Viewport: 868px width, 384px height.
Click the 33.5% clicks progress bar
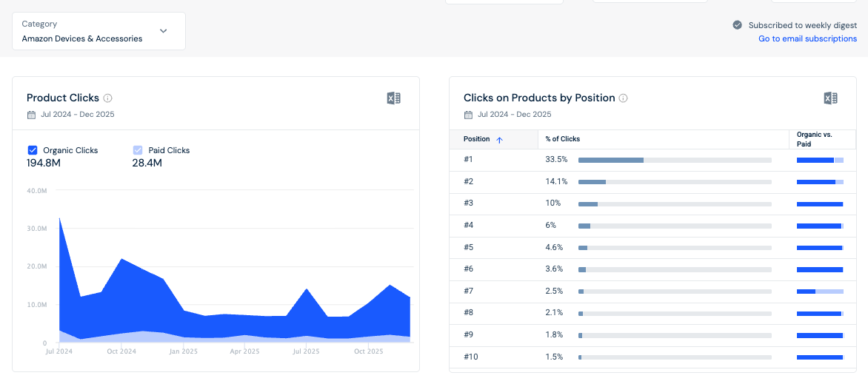675,160
